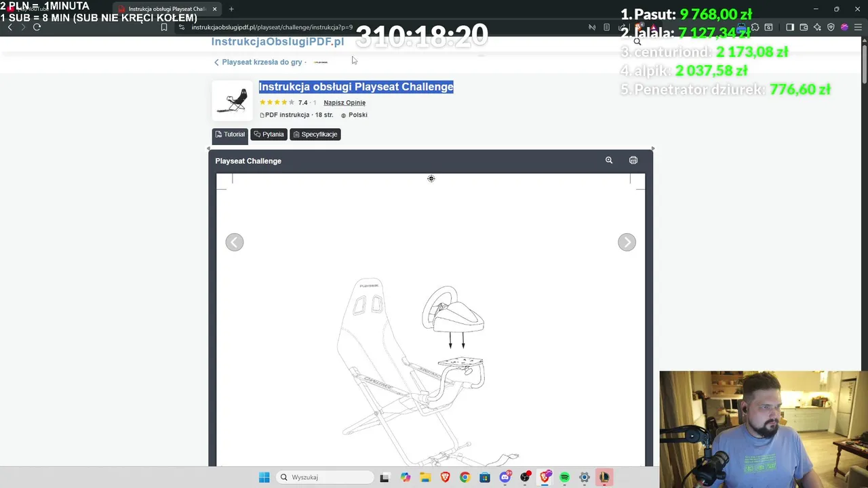Open the browser extensions puzzle icon
Viewport: 868px width, 488px height.
[755, 27]
